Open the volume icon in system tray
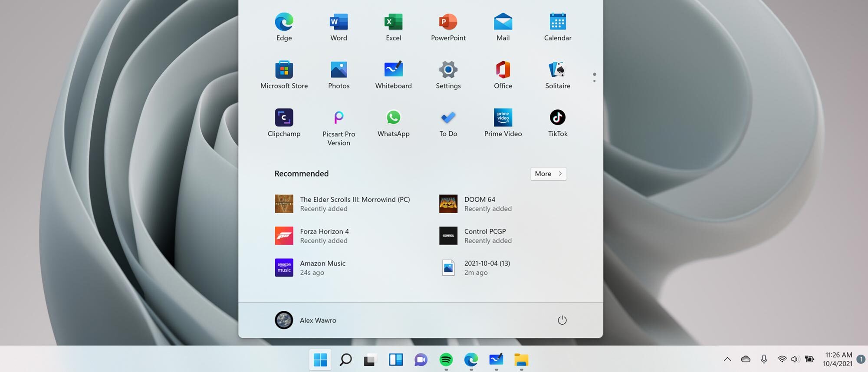 (x=795, y=359)
